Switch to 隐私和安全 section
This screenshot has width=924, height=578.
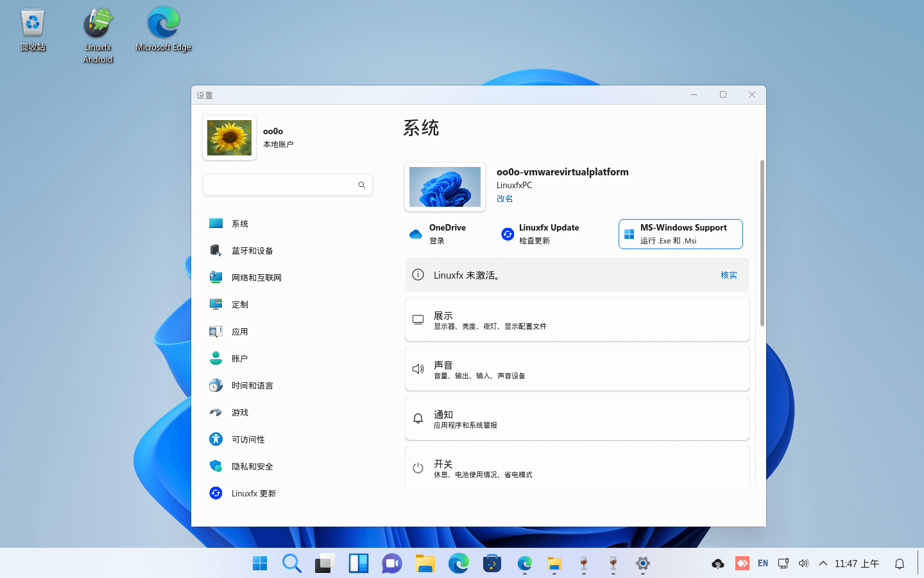coord(252,466)
